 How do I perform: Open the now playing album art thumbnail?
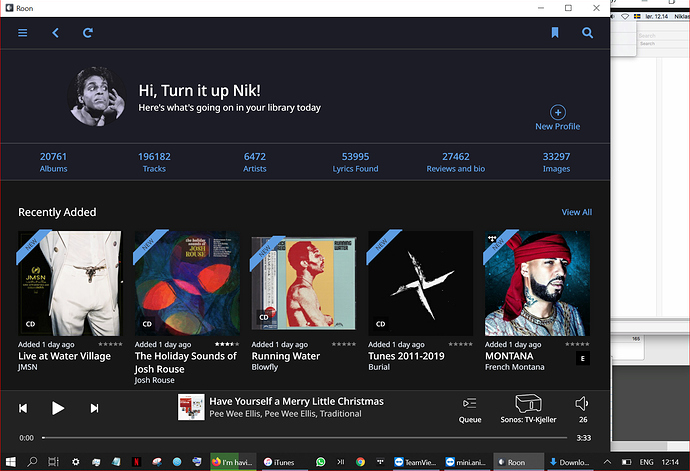click(191, 407)
